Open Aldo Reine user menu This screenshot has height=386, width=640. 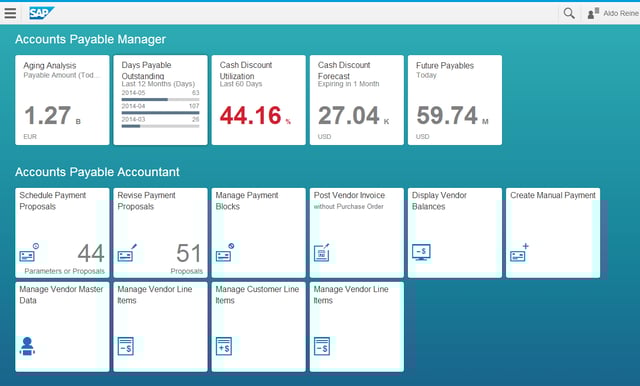coord(621,13)
